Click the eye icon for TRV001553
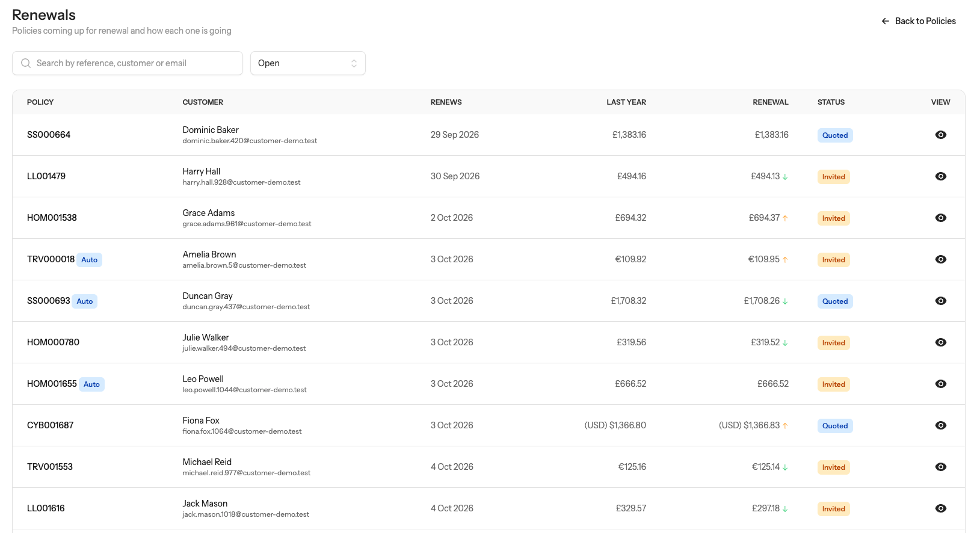 [x=941, y=467]
